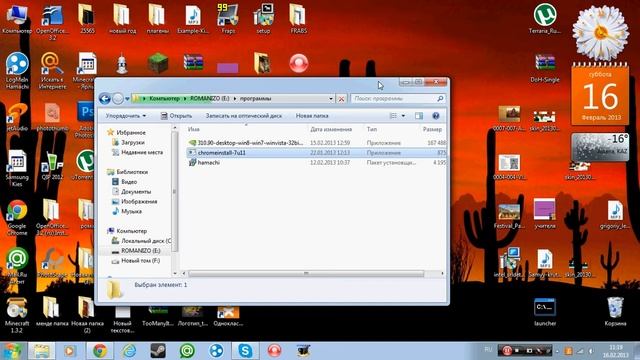
Task: Open Skype from the taskbar
Action: (245, 351)
